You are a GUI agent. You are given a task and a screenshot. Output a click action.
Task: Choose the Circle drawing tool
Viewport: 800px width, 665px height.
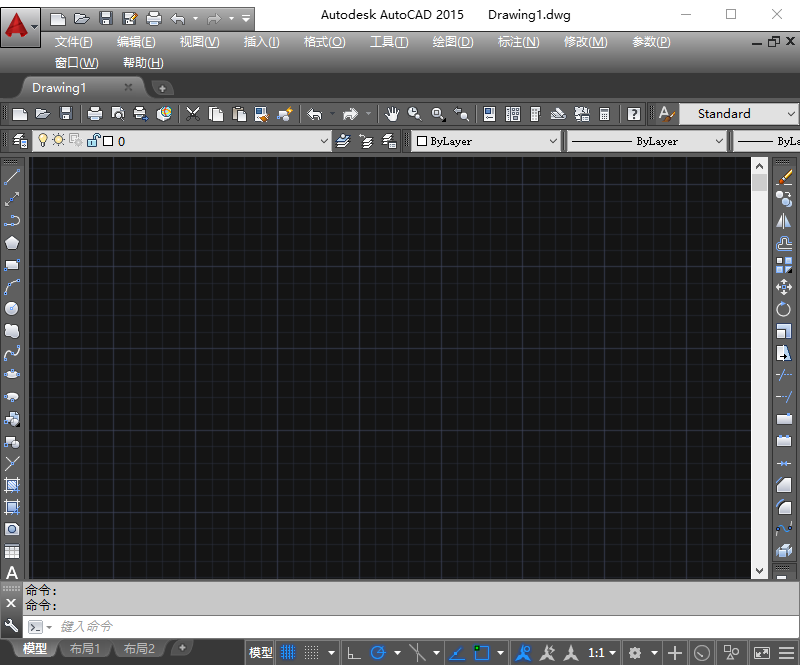click(12, 309)
